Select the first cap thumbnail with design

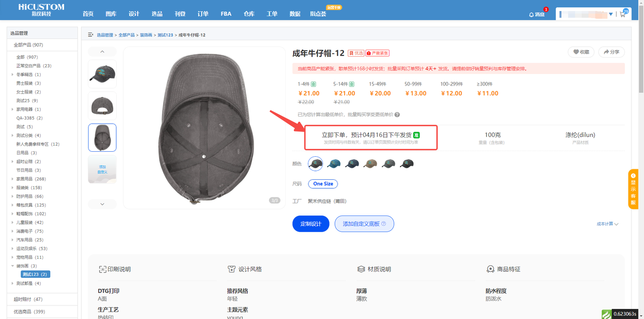click(x=102, y=74)
